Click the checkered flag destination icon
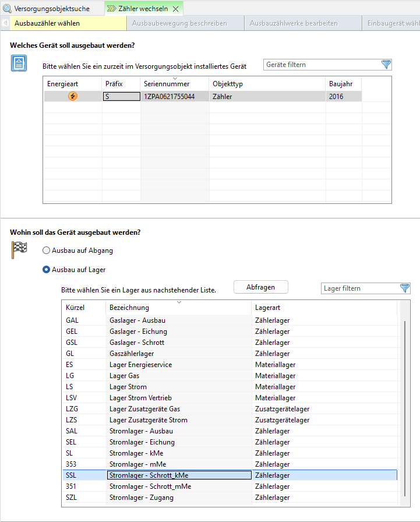Viewport: 420px width, 522px height. 19,249
